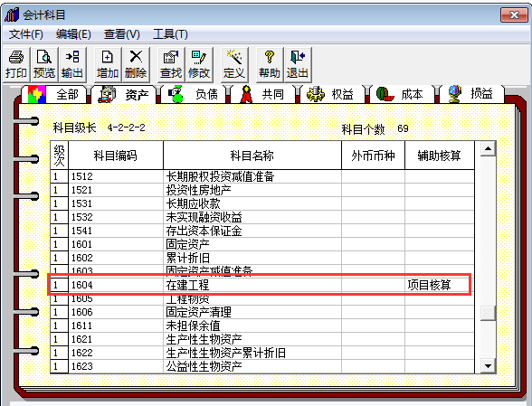Open the 文件(F) menu

(x=26, y=34)
